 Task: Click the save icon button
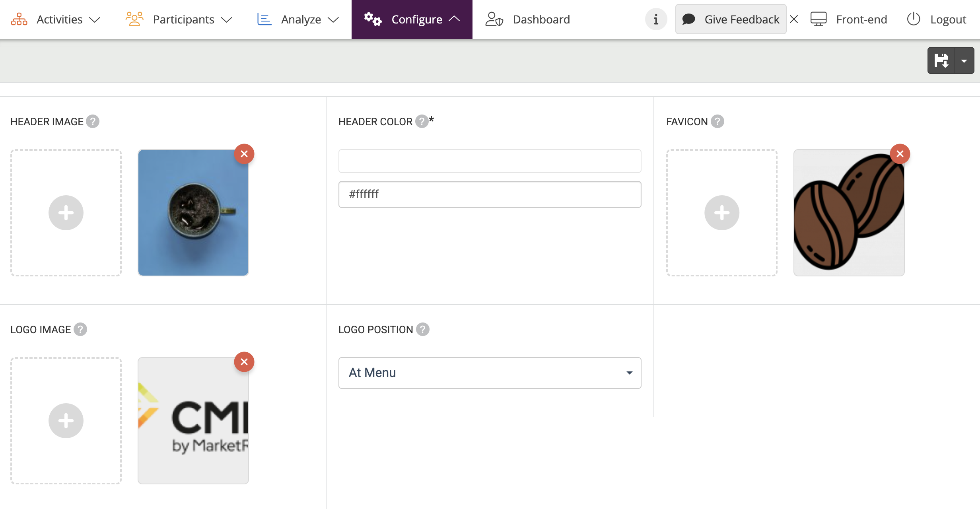click(x=941, y=60)
